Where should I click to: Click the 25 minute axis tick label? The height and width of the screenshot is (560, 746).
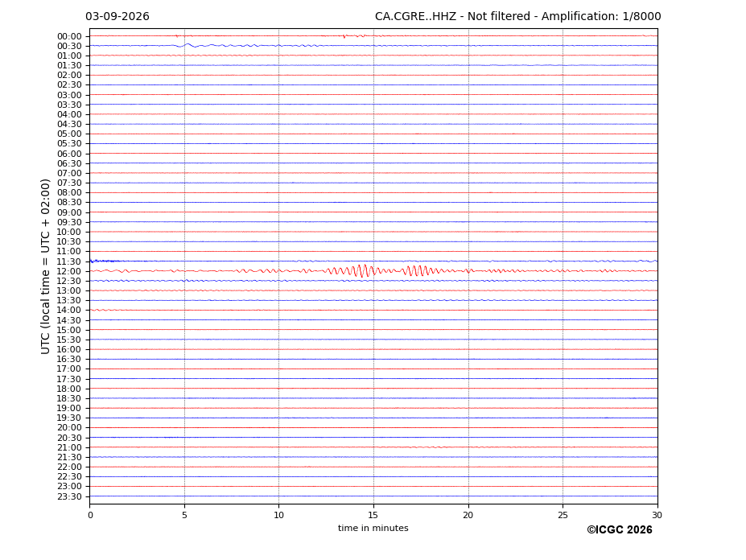(563, 515)
